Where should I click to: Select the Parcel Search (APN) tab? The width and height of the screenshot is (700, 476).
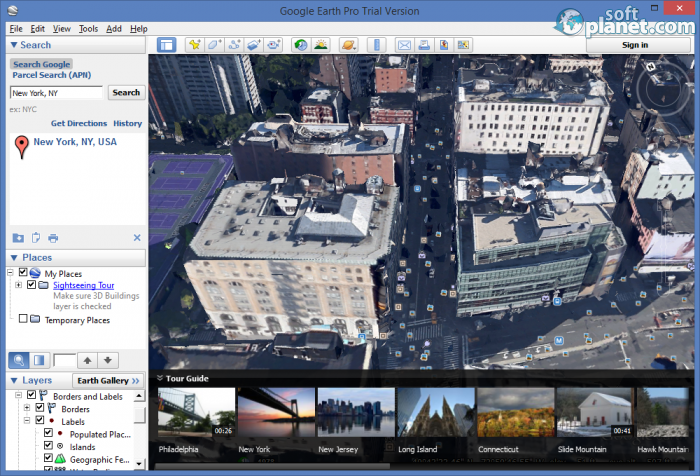coord(52,75)
